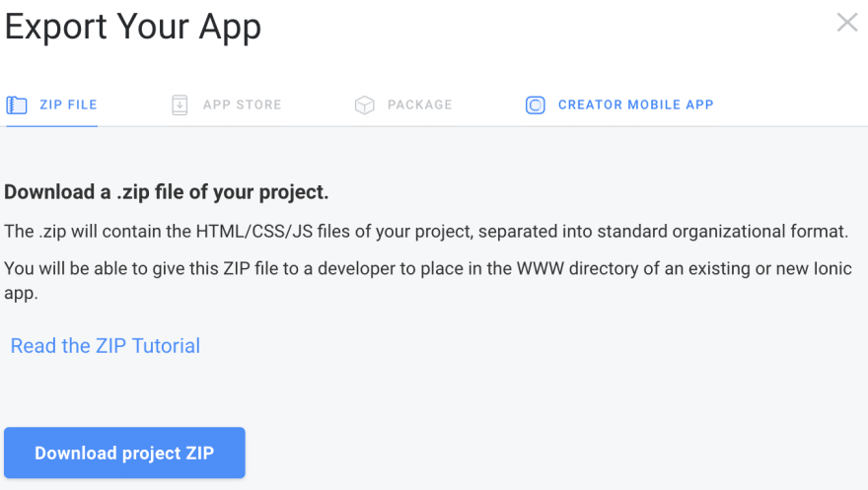
Task: Click the 'Download a .zip file' heading
Action: click(166, 192)
